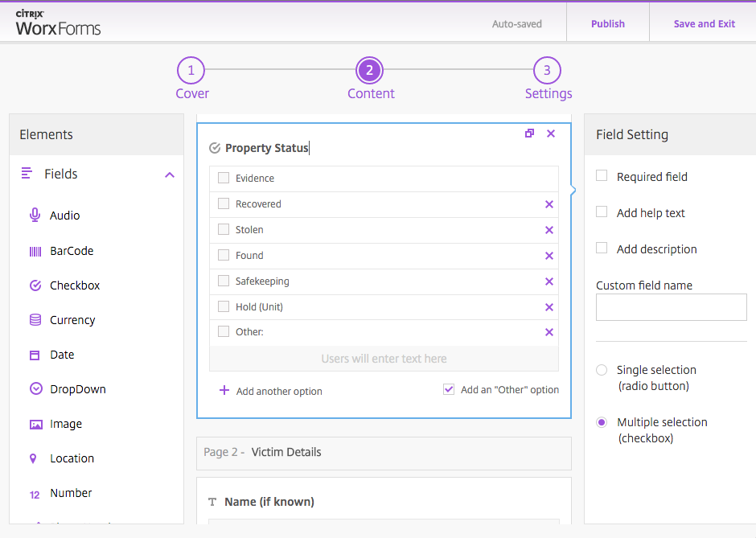This screenshot has height=538, width=756.
Task: Open step 3 Settings
Action: tap(548, 72)
